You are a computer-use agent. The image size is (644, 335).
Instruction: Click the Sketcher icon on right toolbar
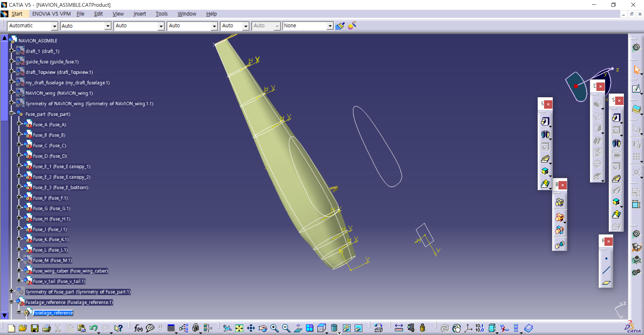(636, 89)
